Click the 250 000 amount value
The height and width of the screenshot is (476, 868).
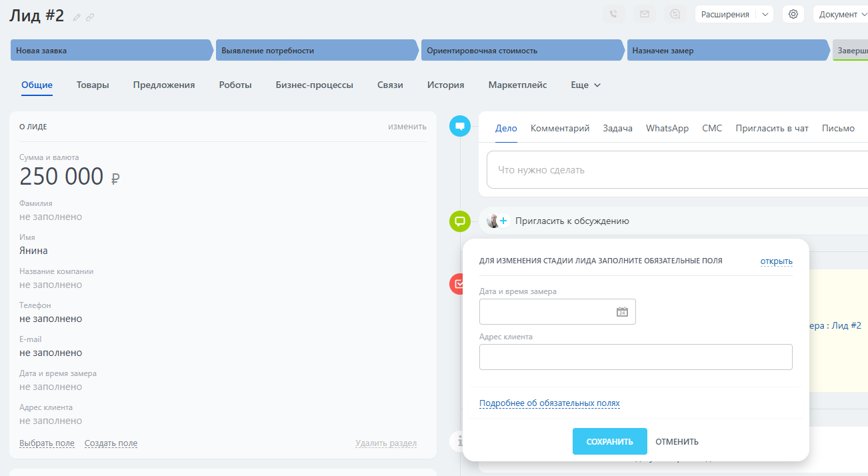pyautogui.click(x=61, y=177)
